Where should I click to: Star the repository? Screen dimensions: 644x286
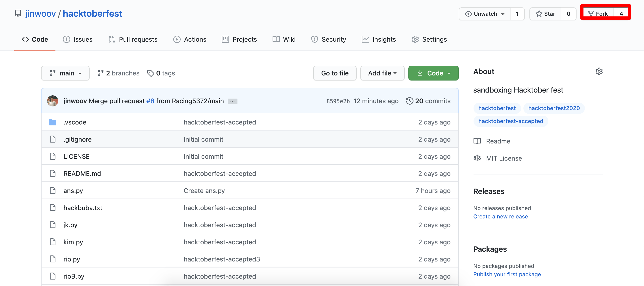pos(545,14)
